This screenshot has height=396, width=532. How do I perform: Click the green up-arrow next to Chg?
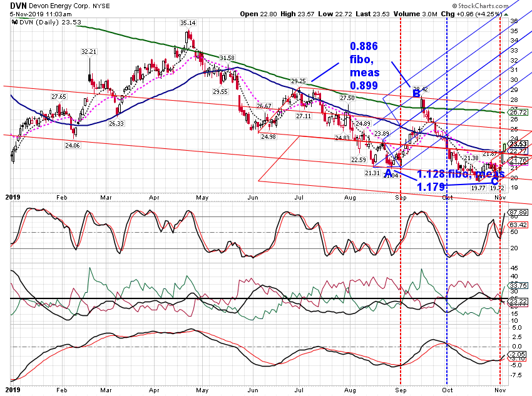(x=506, y=14)
